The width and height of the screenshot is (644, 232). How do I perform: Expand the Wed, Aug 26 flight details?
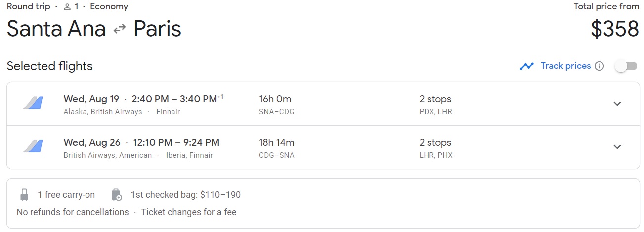click(x=617, y=147)
